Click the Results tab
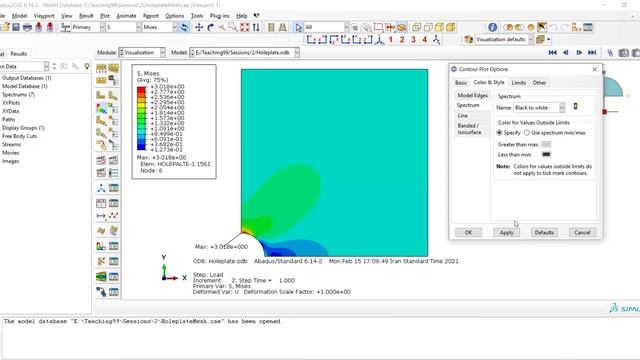The height and width of the screenshot is (360, 640). (18, 53)
